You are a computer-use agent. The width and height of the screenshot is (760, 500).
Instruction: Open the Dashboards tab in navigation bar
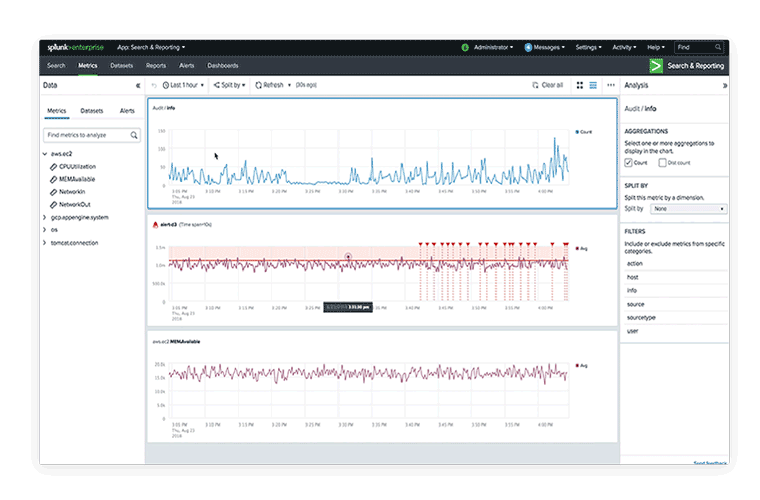coord(222,66)
